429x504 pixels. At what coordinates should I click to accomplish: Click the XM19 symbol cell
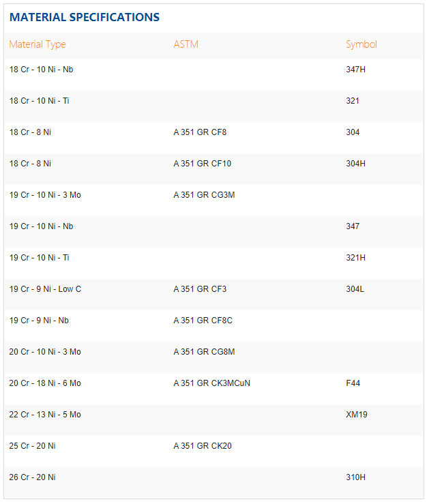[x=357, y=415]
